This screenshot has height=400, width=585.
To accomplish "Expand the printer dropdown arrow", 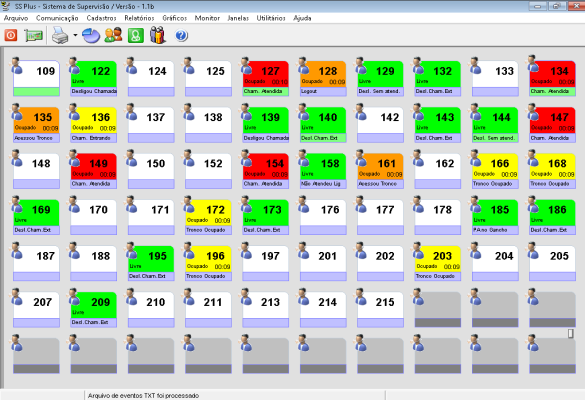I will (75, 35).
